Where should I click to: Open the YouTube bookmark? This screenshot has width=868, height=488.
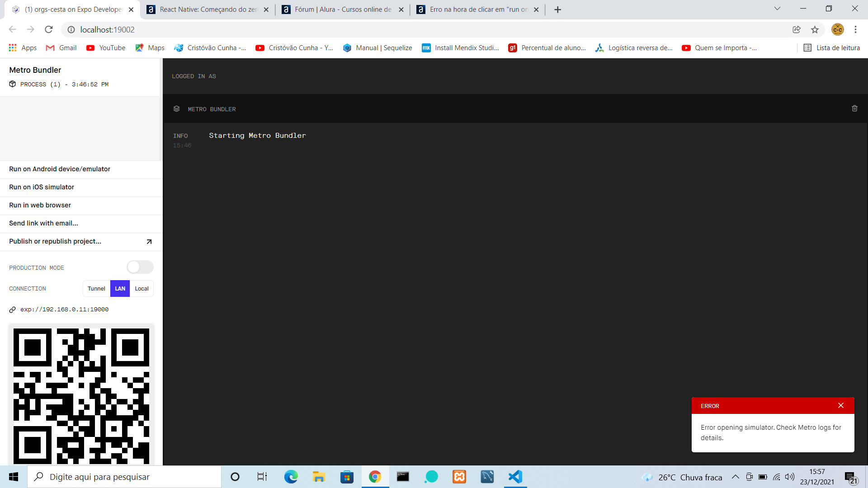click(x=106, y=48)
